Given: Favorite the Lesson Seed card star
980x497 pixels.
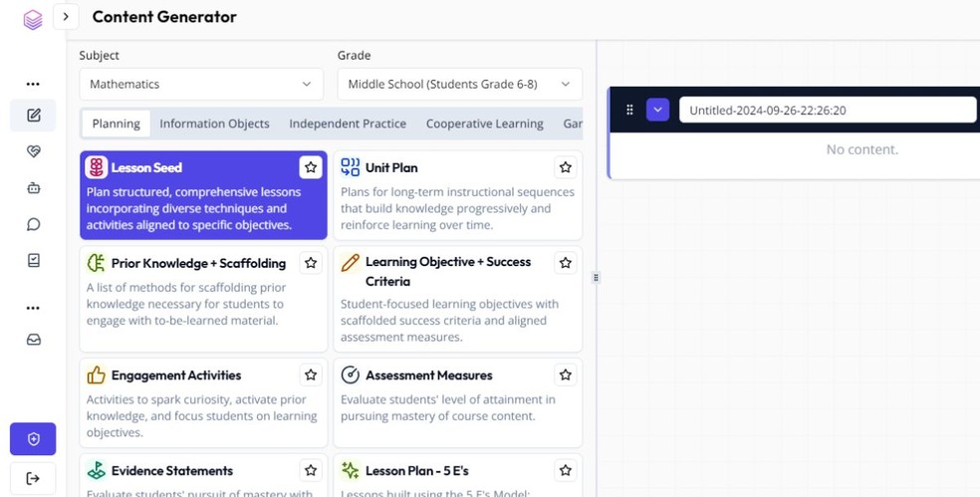Looking at the screenshot, I should coord(311,167).
